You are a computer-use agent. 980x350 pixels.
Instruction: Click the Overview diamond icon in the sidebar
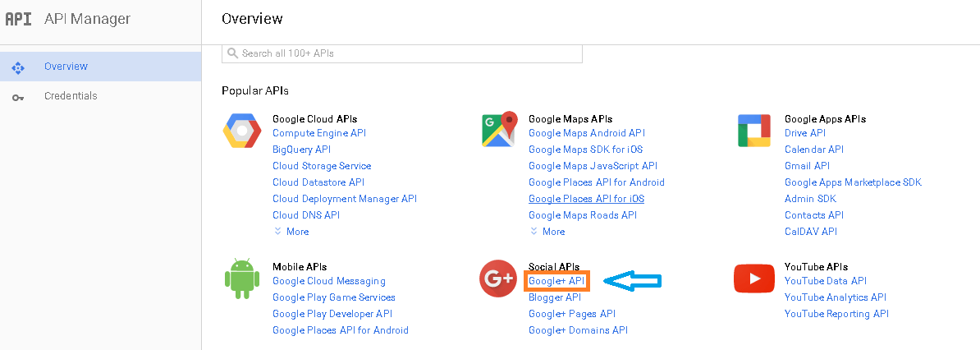(18, 67)
